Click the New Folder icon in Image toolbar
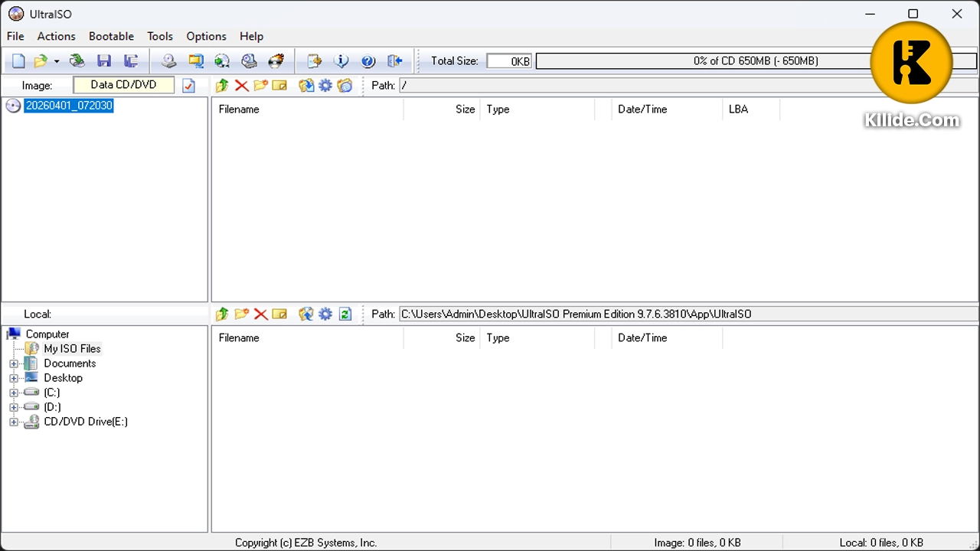Image resolution: width=980 pixels, height=551 pixels. (x=260, y=86)
